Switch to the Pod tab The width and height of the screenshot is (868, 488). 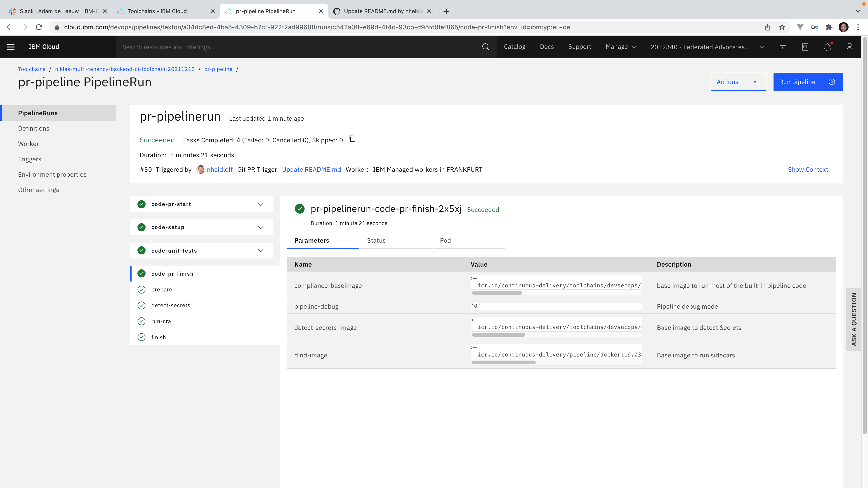click(x=445, y=240)
